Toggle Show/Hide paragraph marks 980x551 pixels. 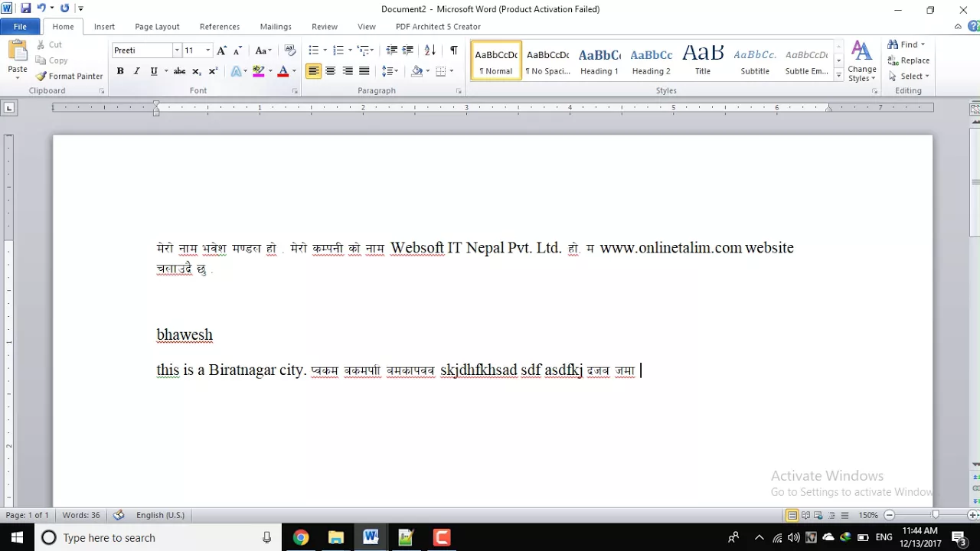click(453, 51)
